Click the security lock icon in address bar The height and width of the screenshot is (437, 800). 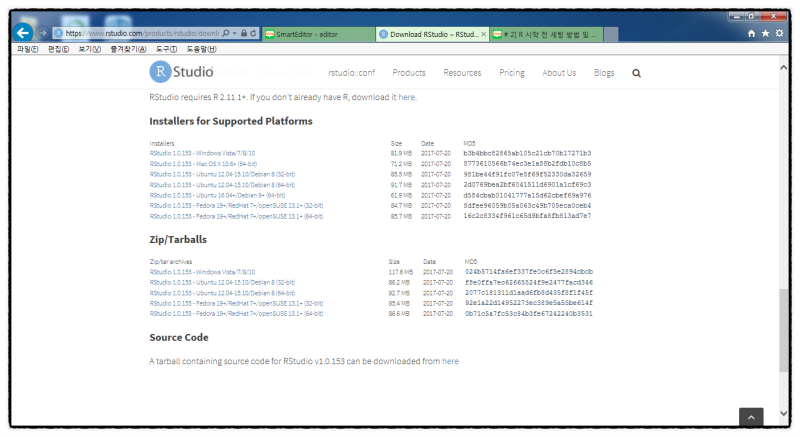pyautogui.click(x=244, y=33)
